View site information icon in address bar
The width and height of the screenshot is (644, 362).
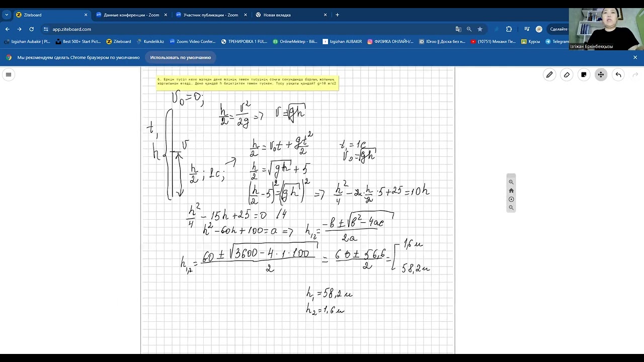[46, 29]
